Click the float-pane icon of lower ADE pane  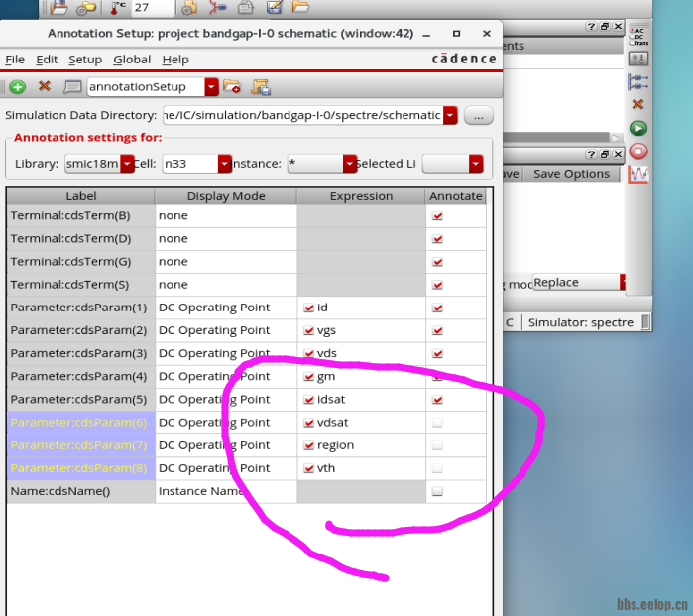[605, 155]
